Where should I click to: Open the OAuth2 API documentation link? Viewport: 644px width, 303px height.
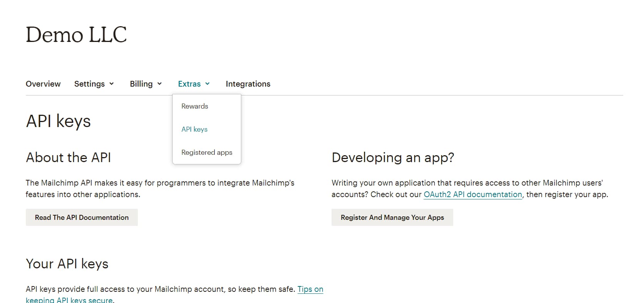pos(473,194)
